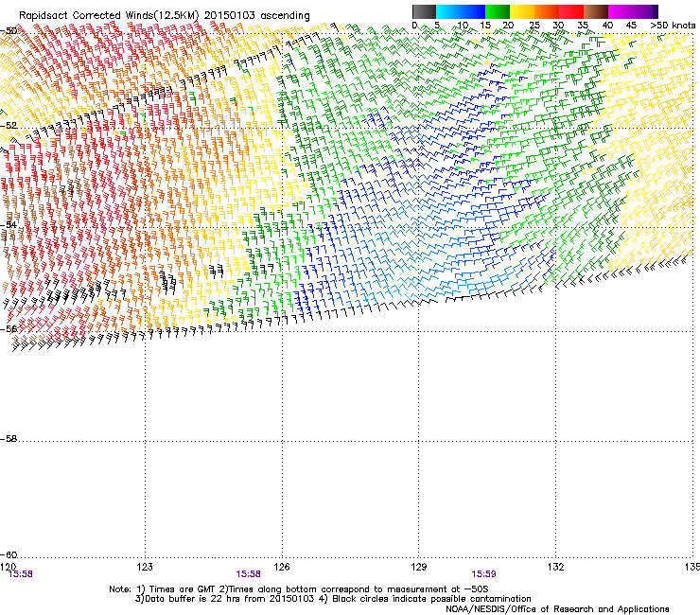Click the 'Data buffer is 22 hrs' note
This screenshot has height=615, width=700.
(224, 599)
